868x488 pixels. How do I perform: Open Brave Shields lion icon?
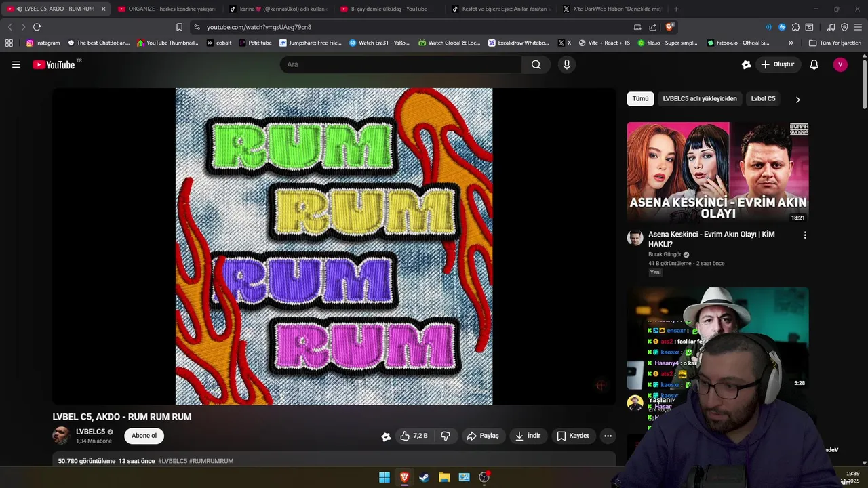pyautogui.click(x=669, y=27)
